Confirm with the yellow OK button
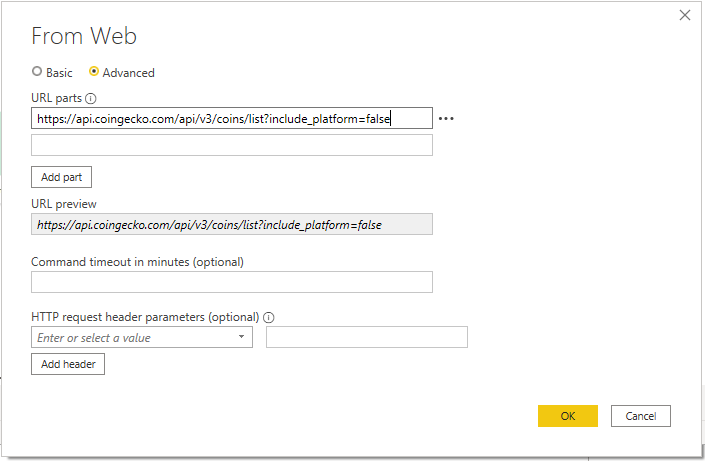This screenshot has height=461, width=705. click(x=567, y=416)
